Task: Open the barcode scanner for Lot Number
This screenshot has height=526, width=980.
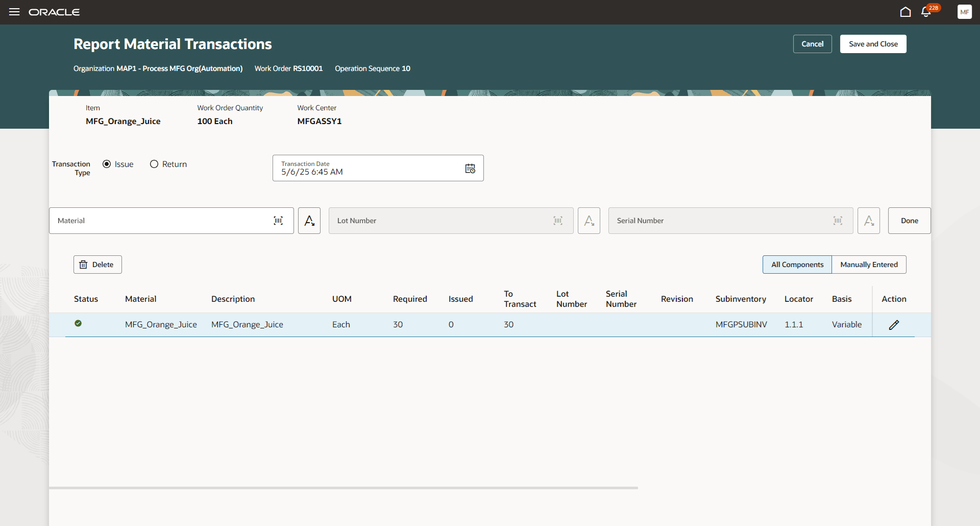Action: pyautogui.click(x=558, y=220)
